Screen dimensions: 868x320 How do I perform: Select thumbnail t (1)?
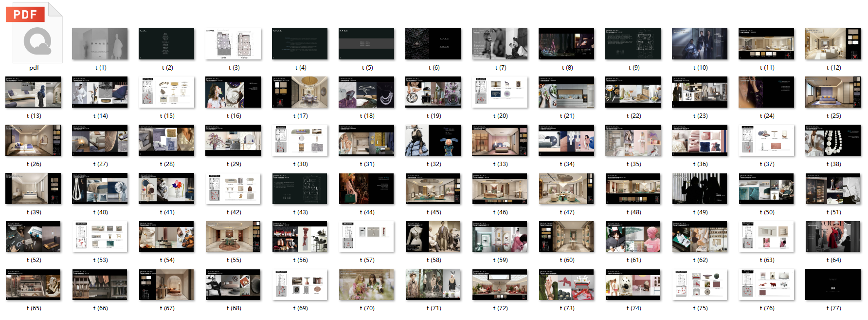pyautogui.click(x=100, y=44)
